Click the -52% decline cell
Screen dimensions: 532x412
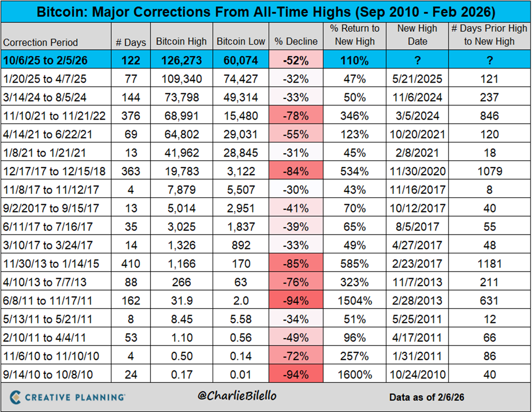pos(296,60)
